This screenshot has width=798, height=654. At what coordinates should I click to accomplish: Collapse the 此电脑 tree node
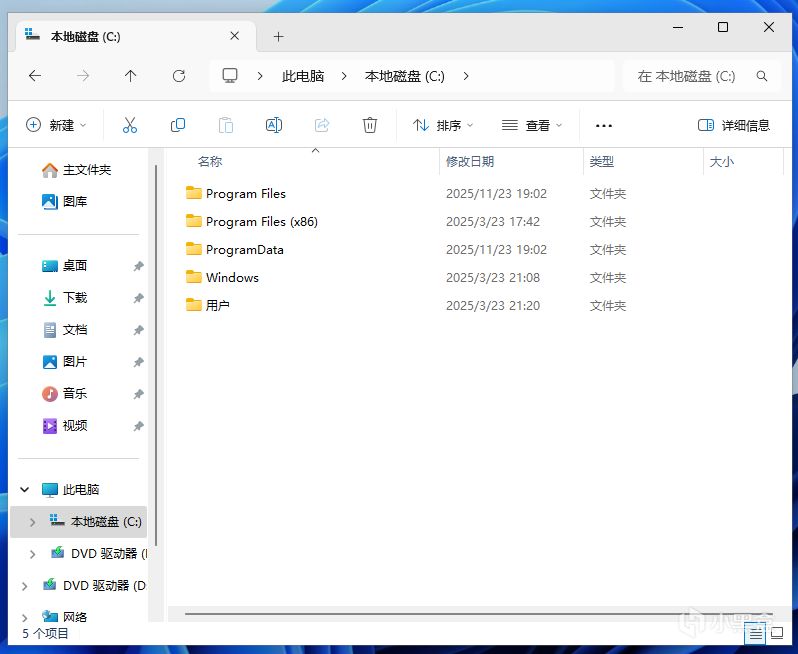coord(24,490)
